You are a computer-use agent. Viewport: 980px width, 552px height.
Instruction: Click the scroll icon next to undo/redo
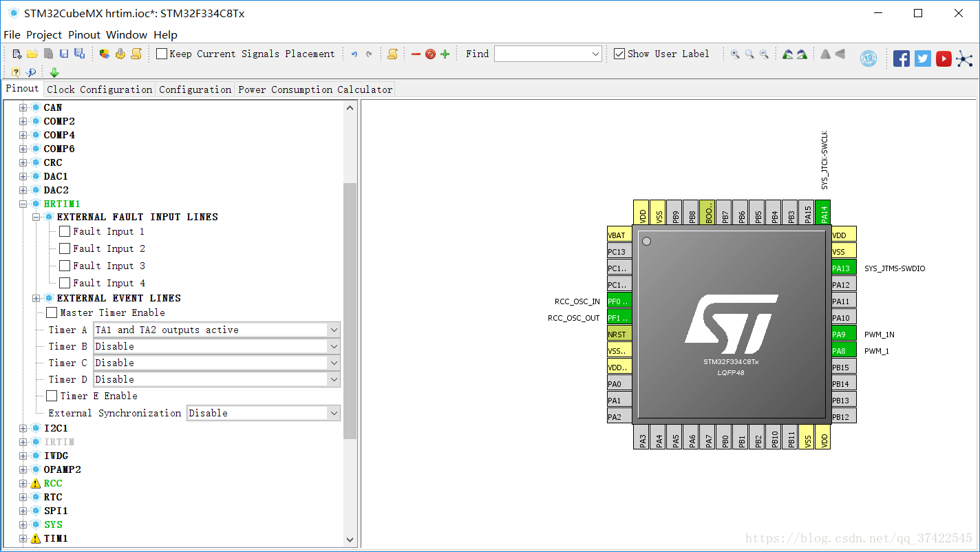(392, 54)
